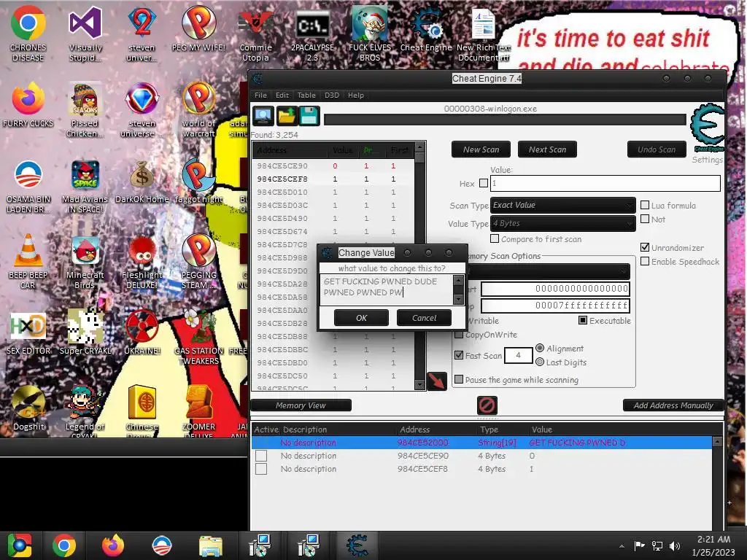This screenshot has width=747, height=560.
Task: Open the GAS STATION TWEAKERS icon
Action: pyautogui.click(x=198, y=337)
